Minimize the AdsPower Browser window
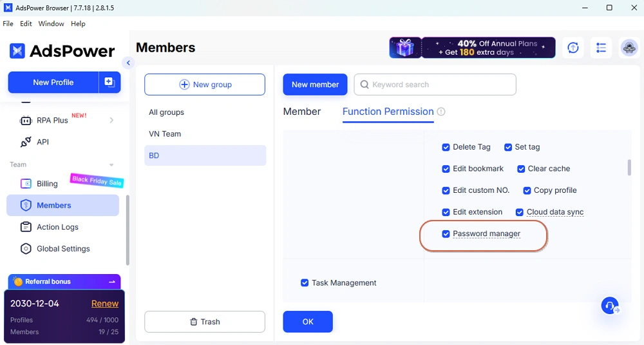 click(585, 8)
